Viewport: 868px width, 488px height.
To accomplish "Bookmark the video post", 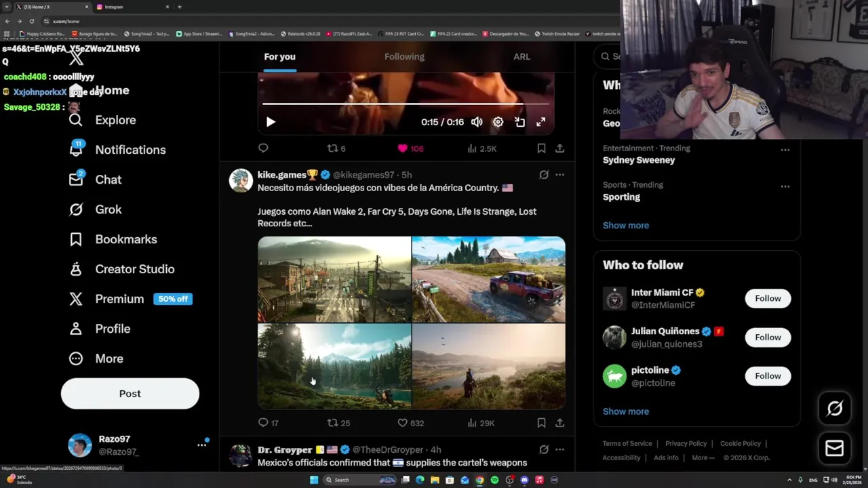I will coord(541,148).
